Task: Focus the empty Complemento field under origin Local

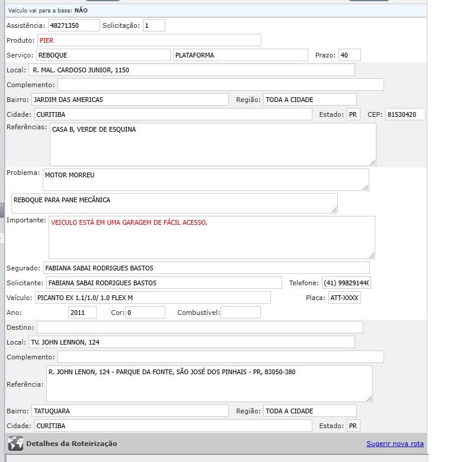Action: point(221,84)
